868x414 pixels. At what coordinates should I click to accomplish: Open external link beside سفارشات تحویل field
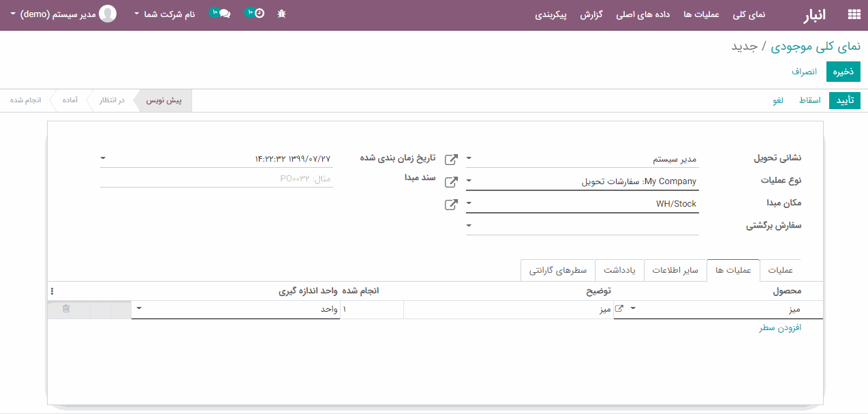[451, 182]
